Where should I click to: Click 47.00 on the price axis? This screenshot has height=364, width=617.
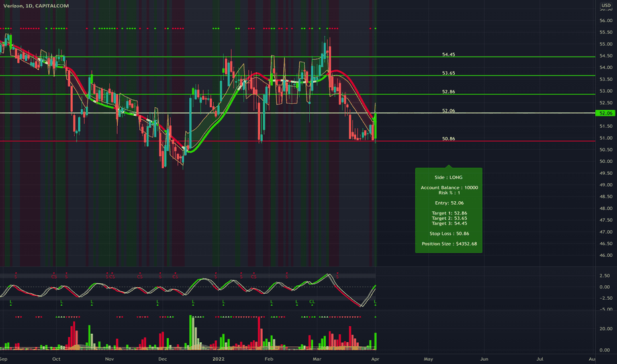606,232
